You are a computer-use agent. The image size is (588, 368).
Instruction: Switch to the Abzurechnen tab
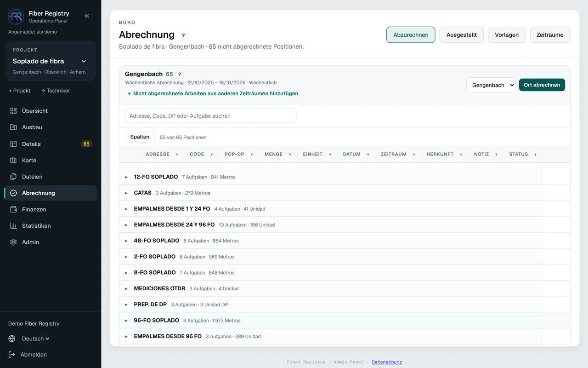tap(411, 35)
